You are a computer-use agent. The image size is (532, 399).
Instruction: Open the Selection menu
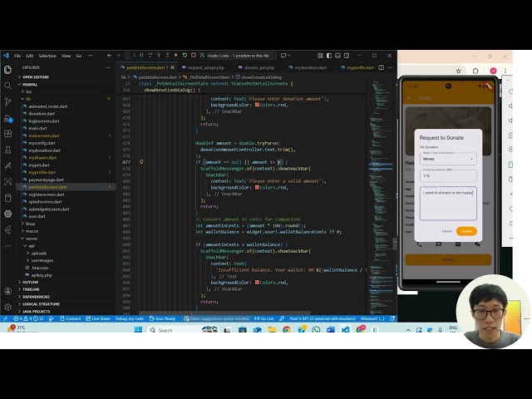coord(47,56)
